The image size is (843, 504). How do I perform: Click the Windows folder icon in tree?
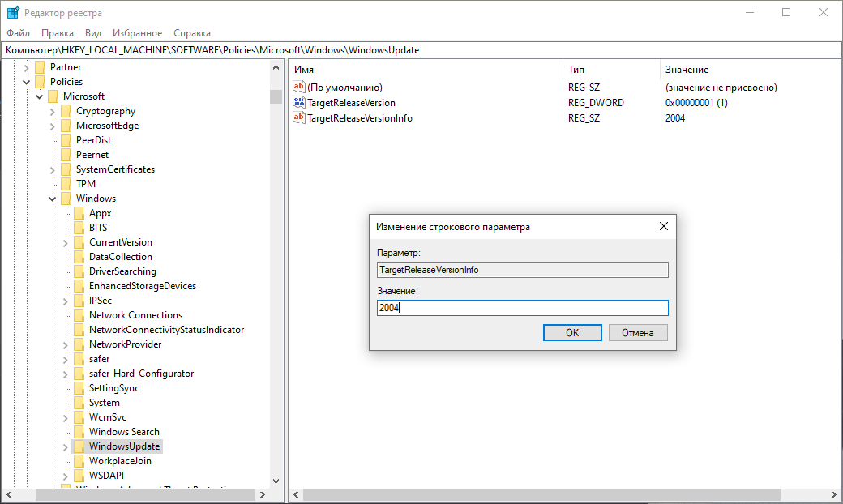coord(66,199)
